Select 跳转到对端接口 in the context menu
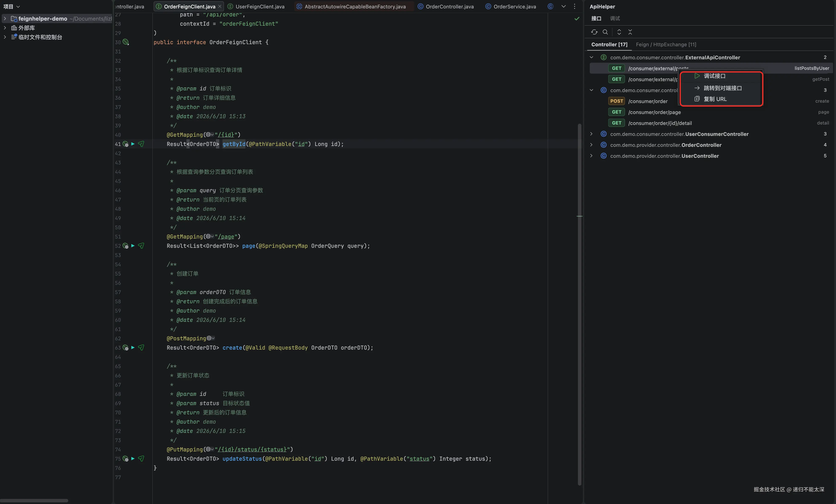836x504 pixels. [x=721, y=88]
